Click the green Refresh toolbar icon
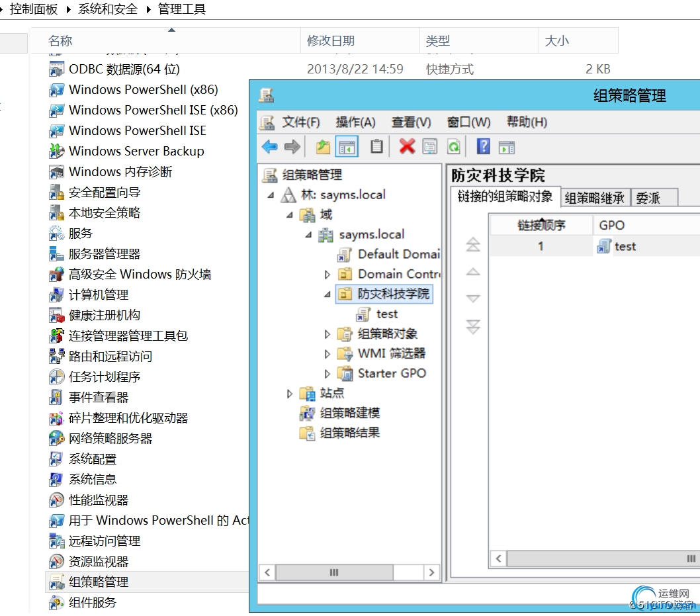This screenshot has width=700, height=616. tap(454, 146)
